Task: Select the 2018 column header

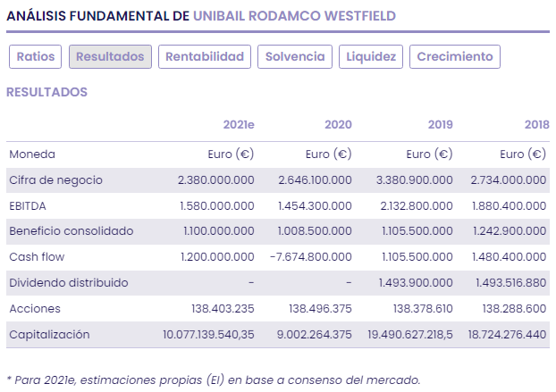Action: [x=536, y=124]
